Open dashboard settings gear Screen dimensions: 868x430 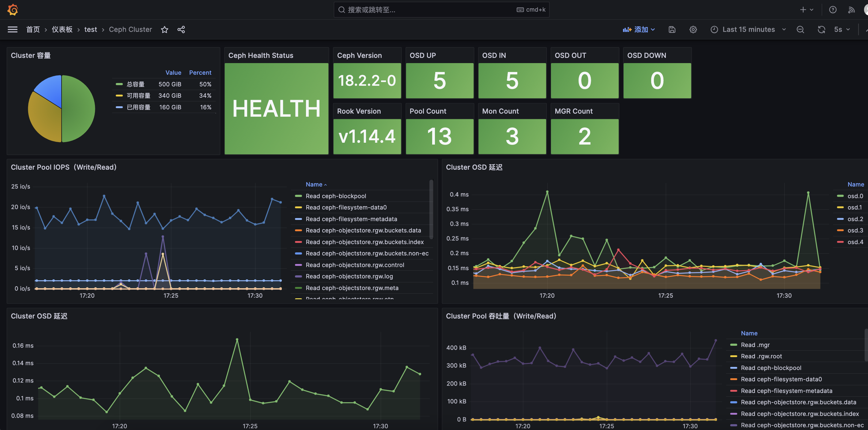(x=693, y=30)
